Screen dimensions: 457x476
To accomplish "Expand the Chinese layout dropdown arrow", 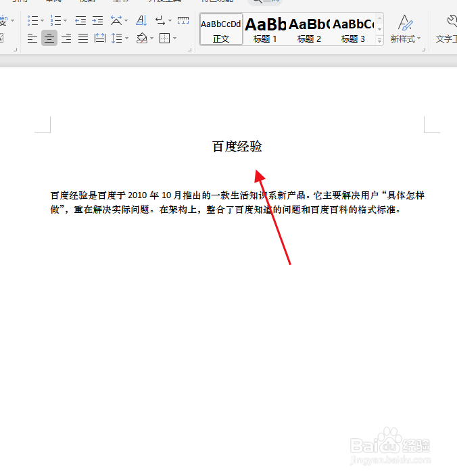I will pos(126,21).
